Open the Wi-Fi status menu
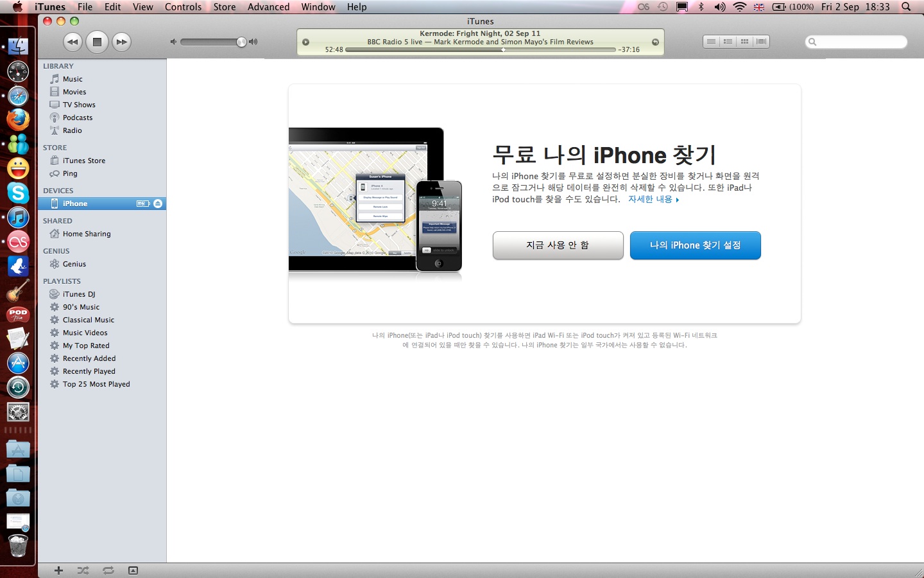The width and height of the screenshot is (924, 578). click(740, 7)
